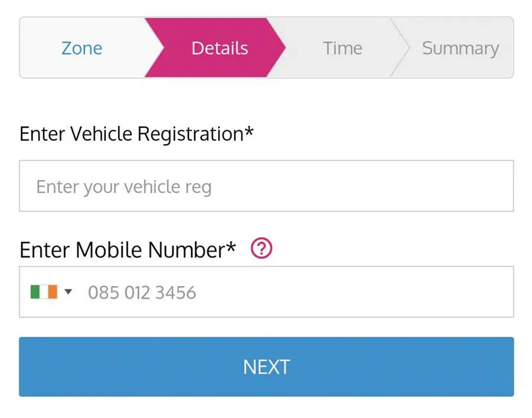This screenshot has height=418, width=532.
Task: Focus the vehicle registration input field
Action: point(266,186)
